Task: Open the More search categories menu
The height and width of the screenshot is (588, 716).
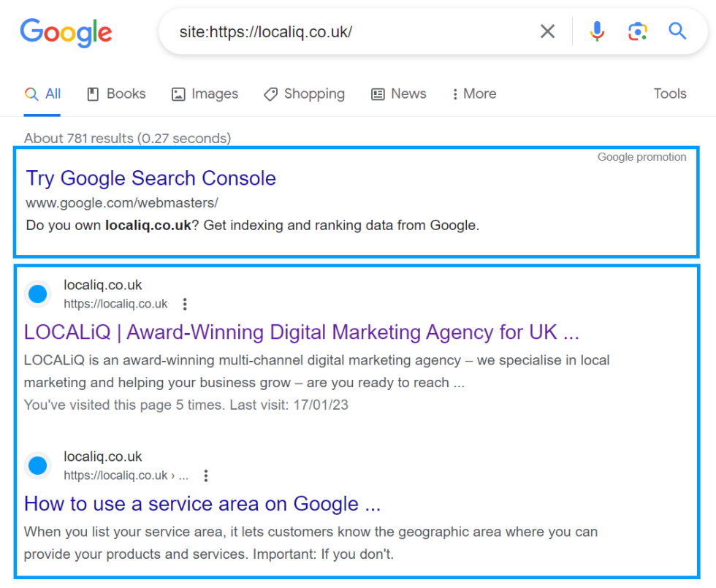Action: [x=473, y=93]
